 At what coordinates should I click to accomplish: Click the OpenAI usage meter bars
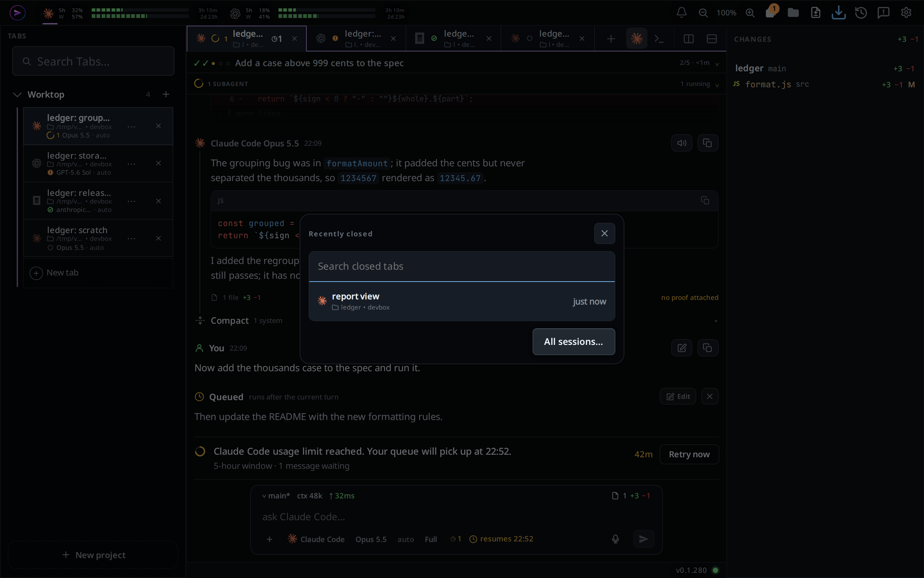[x=327, y=13]
